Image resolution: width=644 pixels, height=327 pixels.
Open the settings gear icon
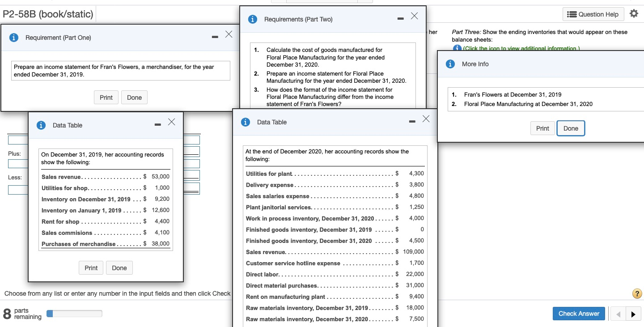click(634, 14)
